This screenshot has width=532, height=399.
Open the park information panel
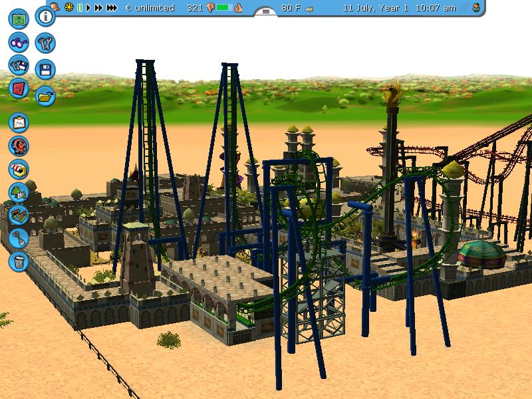[45, 16]
